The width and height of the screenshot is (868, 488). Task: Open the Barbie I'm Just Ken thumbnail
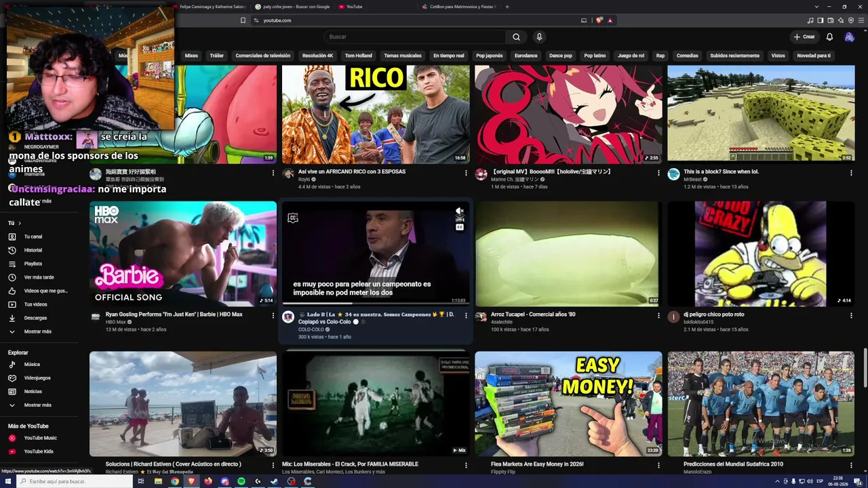click(183, 253)
